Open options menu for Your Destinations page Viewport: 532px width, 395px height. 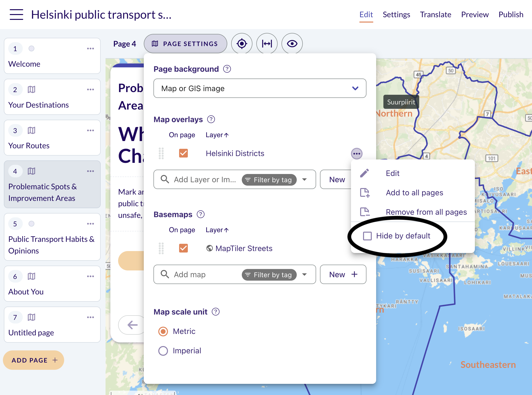[x=91, y=90]
